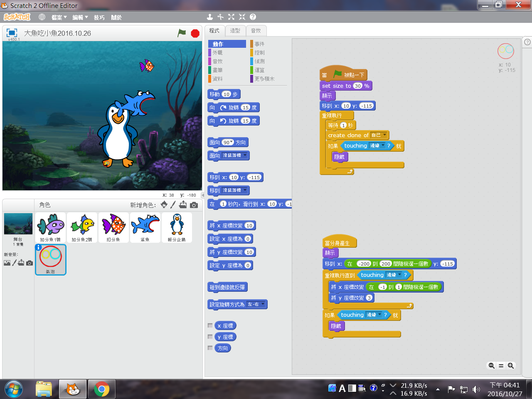Enable the y 座標 stage monitor checkbox

(x=210, y=337)
